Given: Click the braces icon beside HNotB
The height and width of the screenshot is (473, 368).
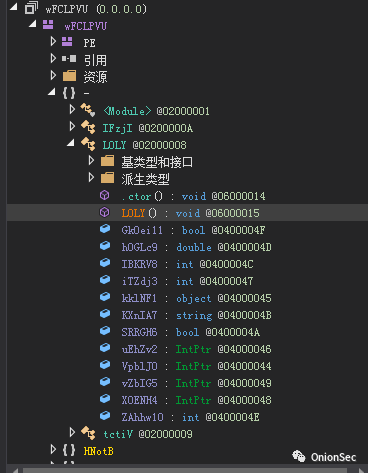Looking at the screenshot, I should 69,450.
